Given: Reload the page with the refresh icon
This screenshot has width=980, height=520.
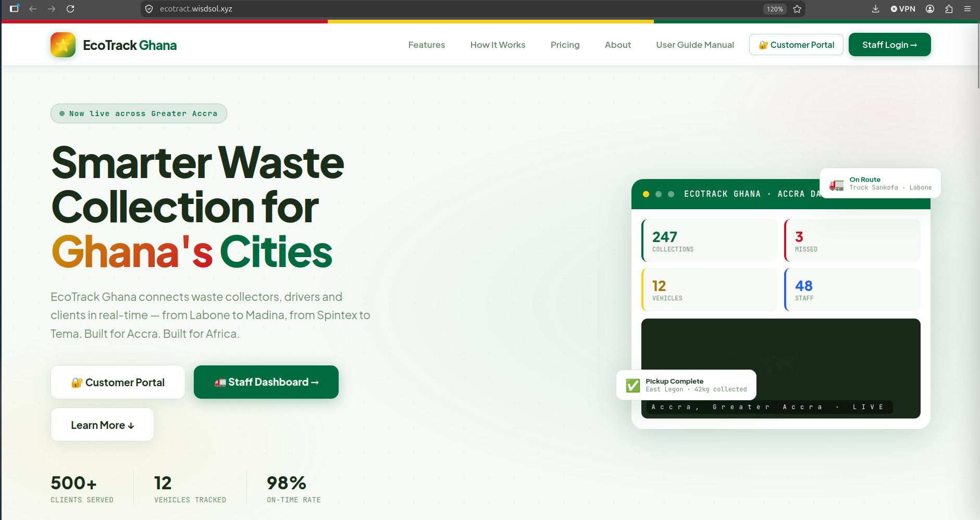Looking at the screenshot, I should pyautogui.click(x=70, y=9).
